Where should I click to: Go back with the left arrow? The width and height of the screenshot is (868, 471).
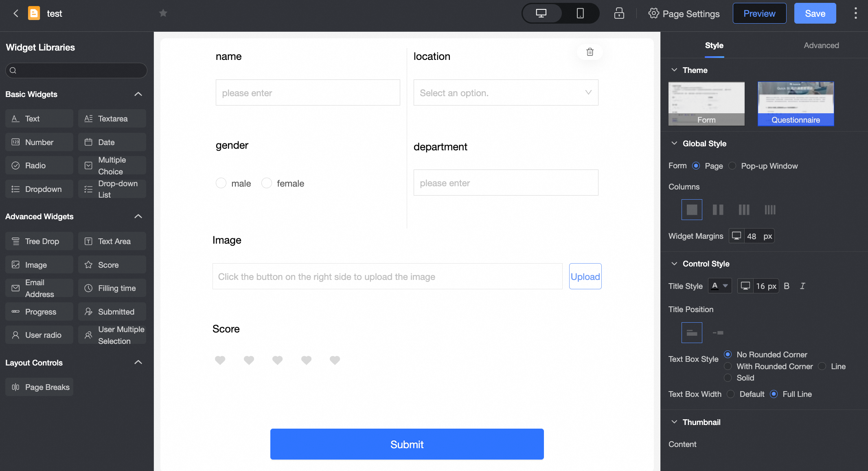pos(16,13)
